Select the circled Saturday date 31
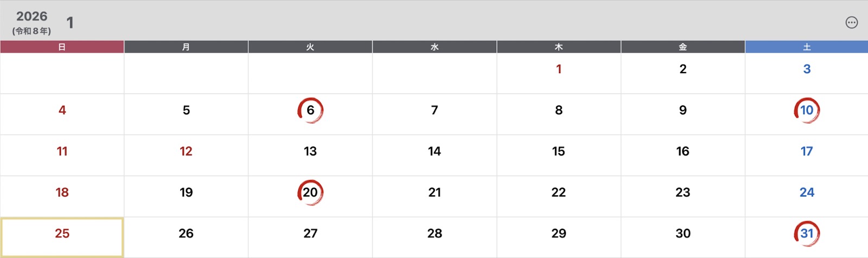Viewport: 868px width, 258px height. click(x=807, y=234)
